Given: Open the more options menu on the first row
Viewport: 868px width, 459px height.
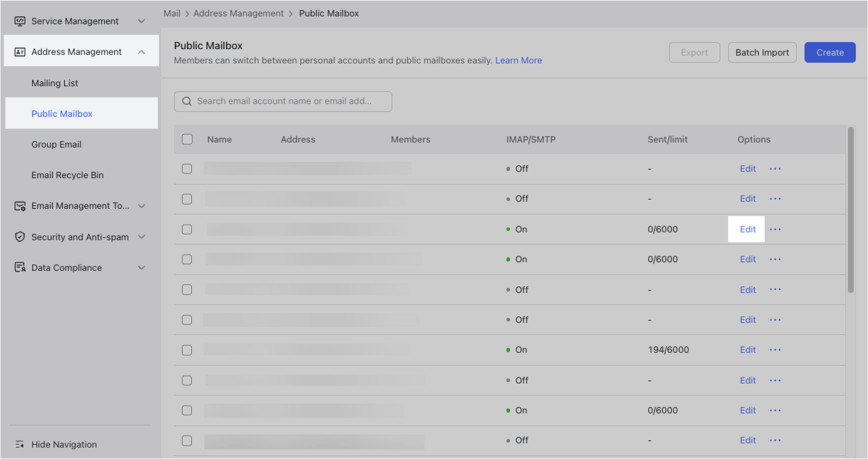Looking at the screenshot, I should (775, 169).
